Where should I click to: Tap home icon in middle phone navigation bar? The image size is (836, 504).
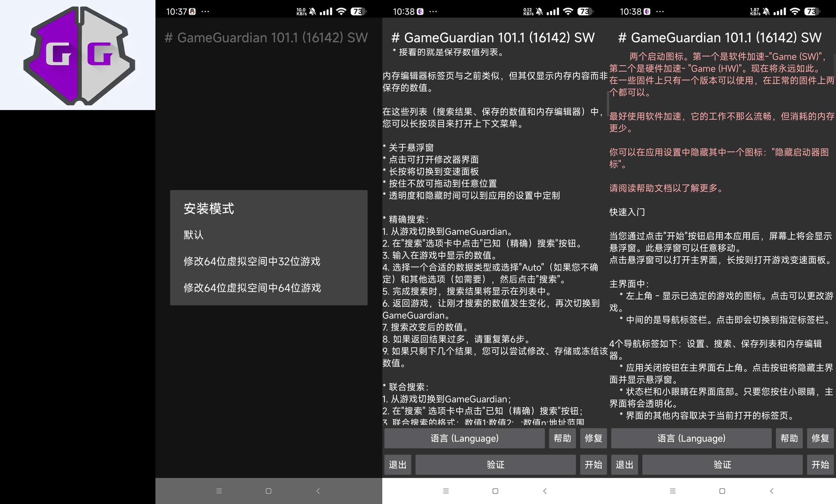tap(495, 491)
